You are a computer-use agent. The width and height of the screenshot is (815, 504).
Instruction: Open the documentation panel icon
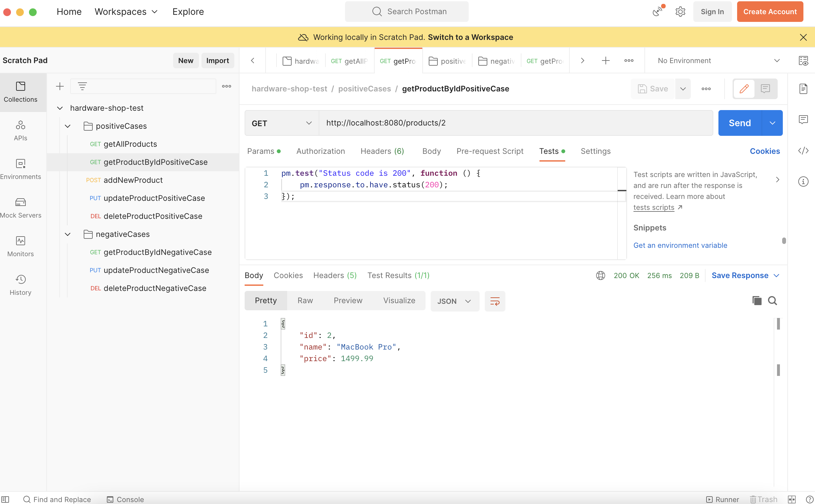(x=803, y=89)
